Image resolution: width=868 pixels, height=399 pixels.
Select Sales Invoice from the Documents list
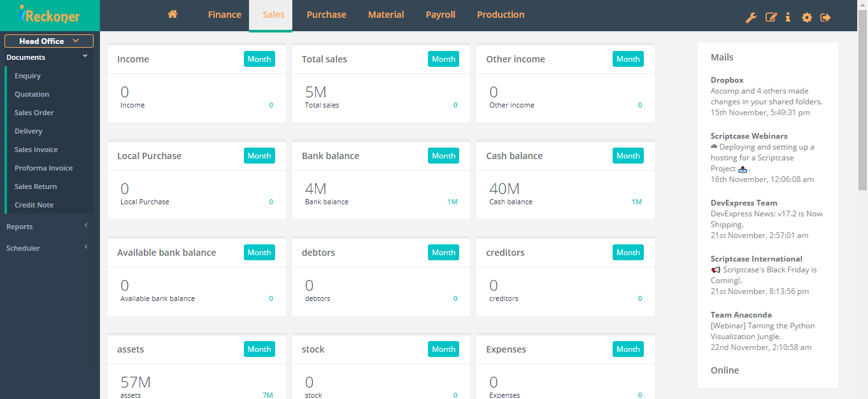(x=38, y=149)
